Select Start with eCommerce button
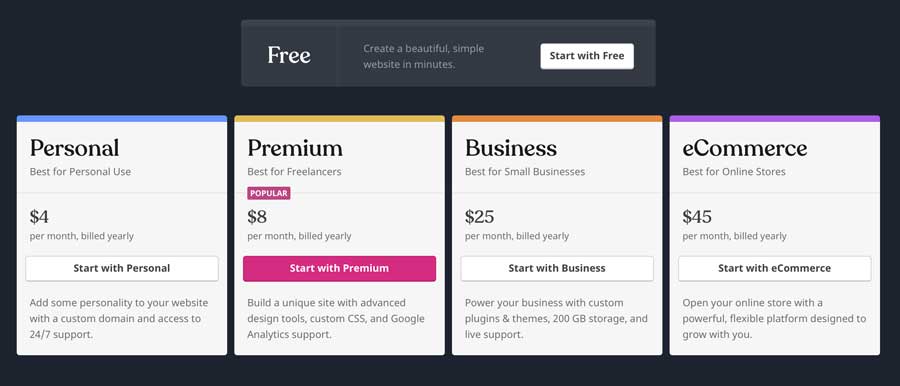This screenshot has height=386, width=900. 774,268
